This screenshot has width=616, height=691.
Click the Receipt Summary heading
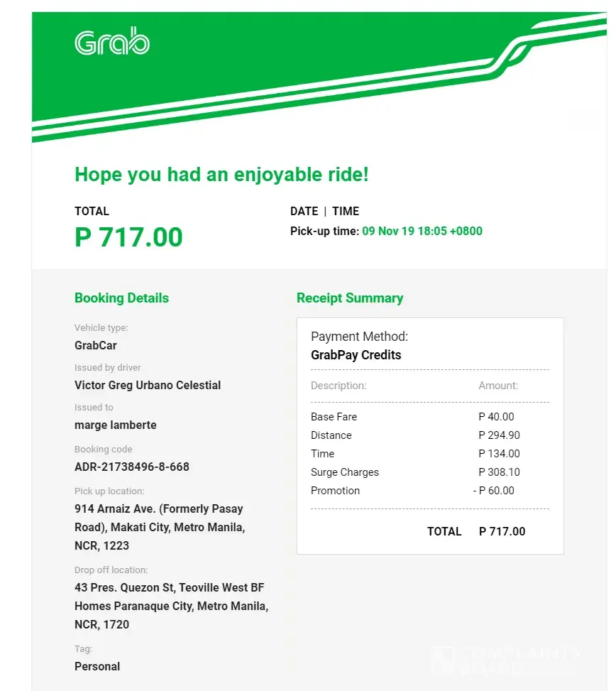(x=350, y=298)
